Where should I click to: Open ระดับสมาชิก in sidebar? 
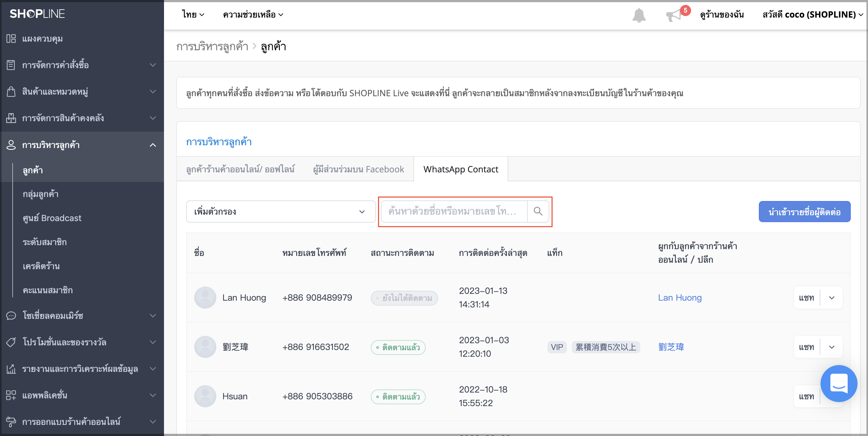[44, 242]
